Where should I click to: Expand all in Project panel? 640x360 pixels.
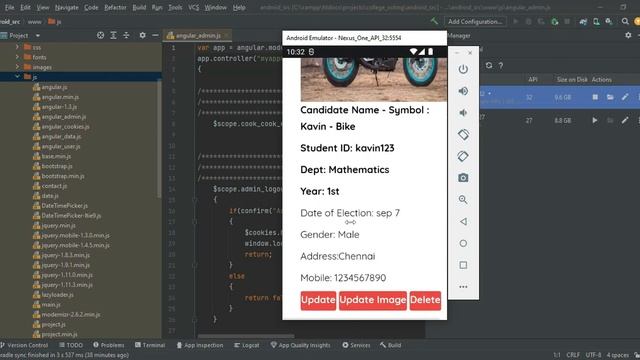[113, 36]
